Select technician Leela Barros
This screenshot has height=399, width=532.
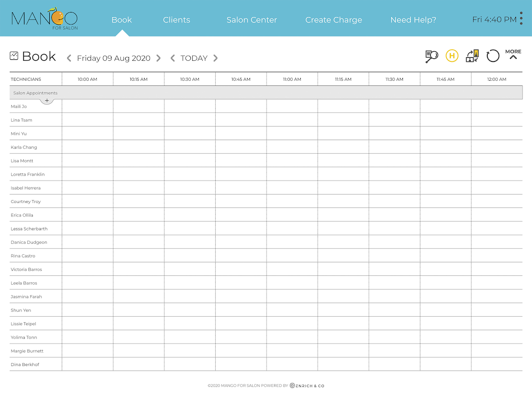pyautogui.click(x=24, y=283)
